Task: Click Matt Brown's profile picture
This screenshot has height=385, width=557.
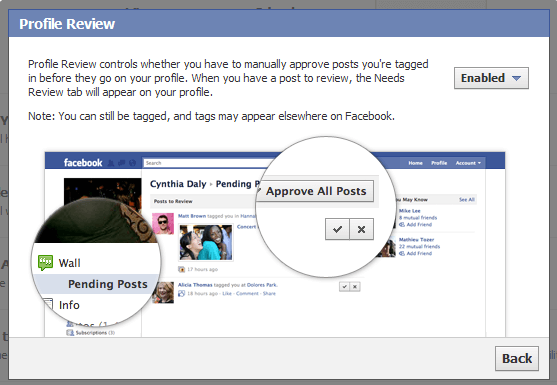Action: 163,223
